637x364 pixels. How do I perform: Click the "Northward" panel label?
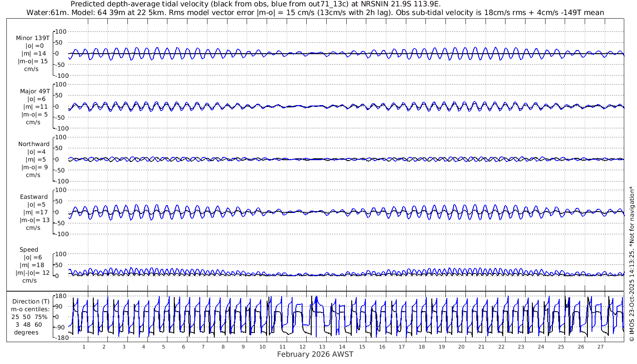[x=34, y=144]
